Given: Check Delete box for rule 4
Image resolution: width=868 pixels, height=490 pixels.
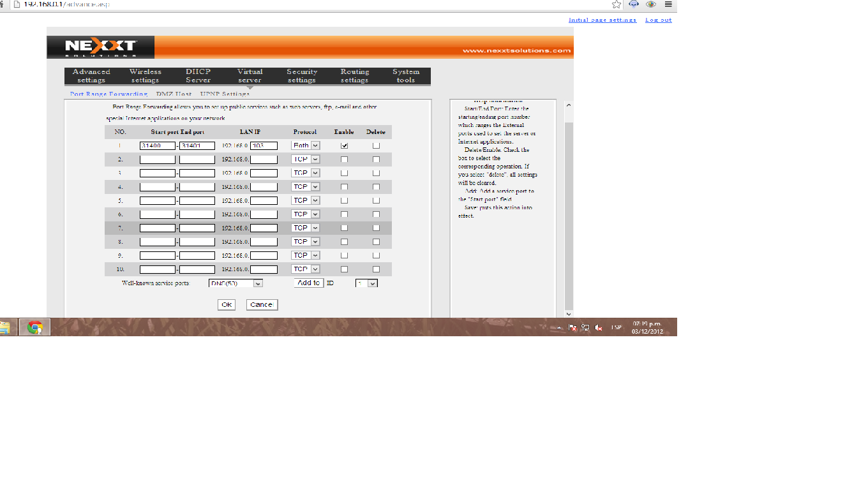Looking at the screenshot, I should (376, 187).
